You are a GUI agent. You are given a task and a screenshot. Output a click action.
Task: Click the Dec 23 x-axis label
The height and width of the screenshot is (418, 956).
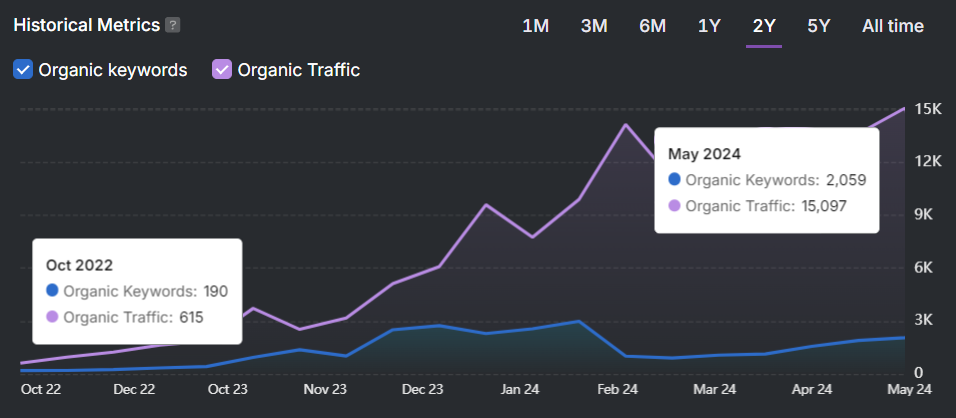pos(422,390)
